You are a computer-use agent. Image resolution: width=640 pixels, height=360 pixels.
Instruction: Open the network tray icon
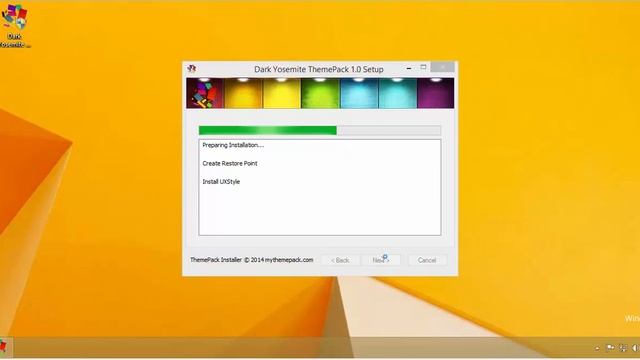tap(623, 348)
